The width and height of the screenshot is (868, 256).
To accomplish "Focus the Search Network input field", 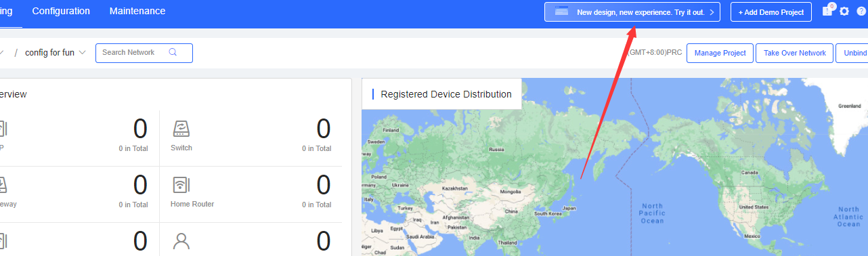I will [144, 53].
